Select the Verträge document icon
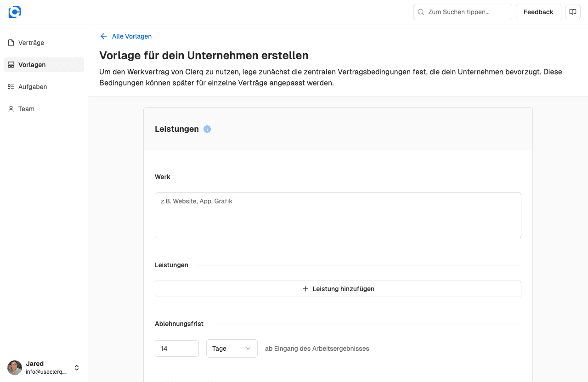The width and height of the screenshot is (588, 382). click(x=10, y=42)
